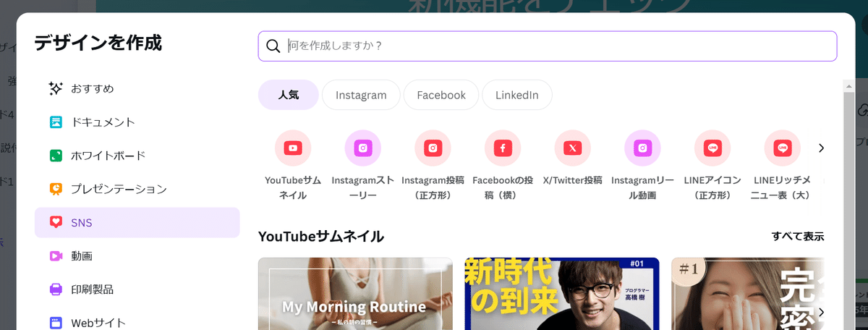Click the Webサイト sidebar icon
The image size is (868, 330).
56,323
